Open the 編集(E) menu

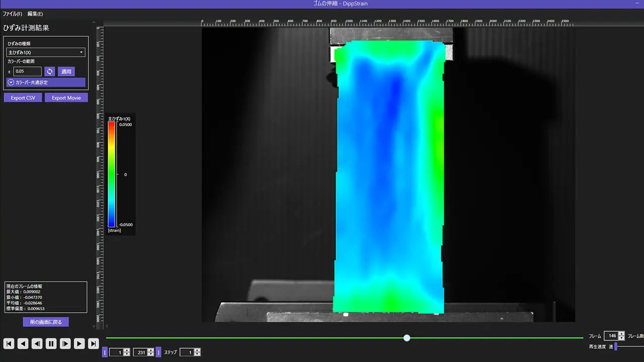35,14
